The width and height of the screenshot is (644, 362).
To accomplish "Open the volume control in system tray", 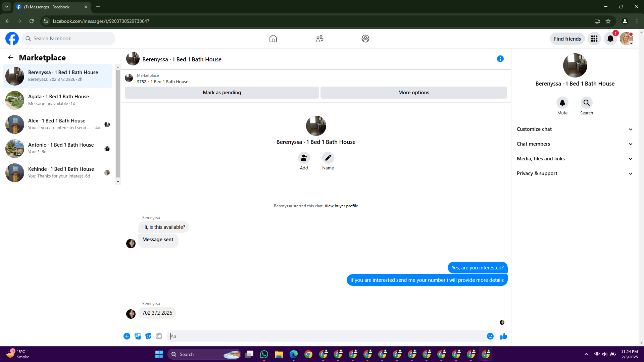I will (604, 354).
